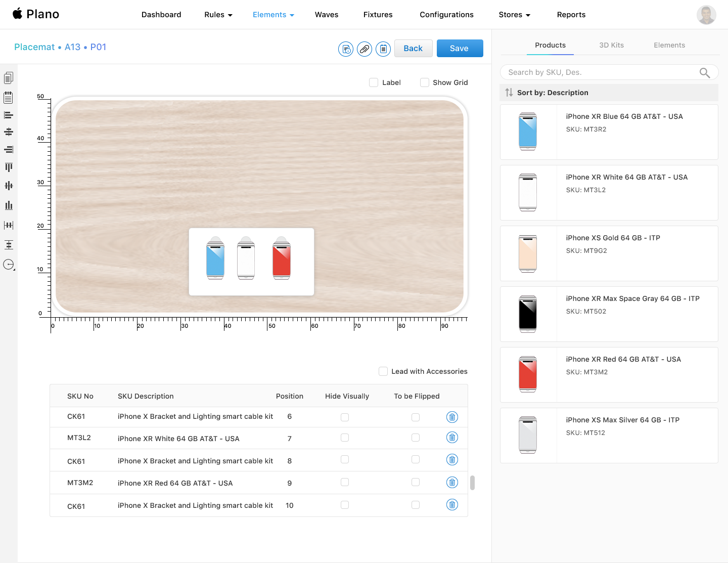Select the iPhone XS Gold product thumbnail
The width and height of the screenshot is (728, 563).
[x=528, y=253]
